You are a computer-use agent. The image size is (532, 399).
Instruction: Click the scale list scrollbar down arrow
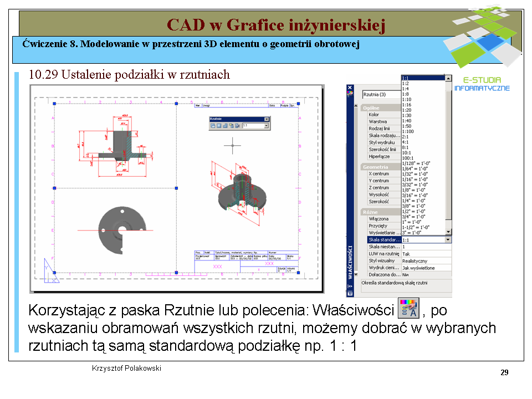pos(448,232)
